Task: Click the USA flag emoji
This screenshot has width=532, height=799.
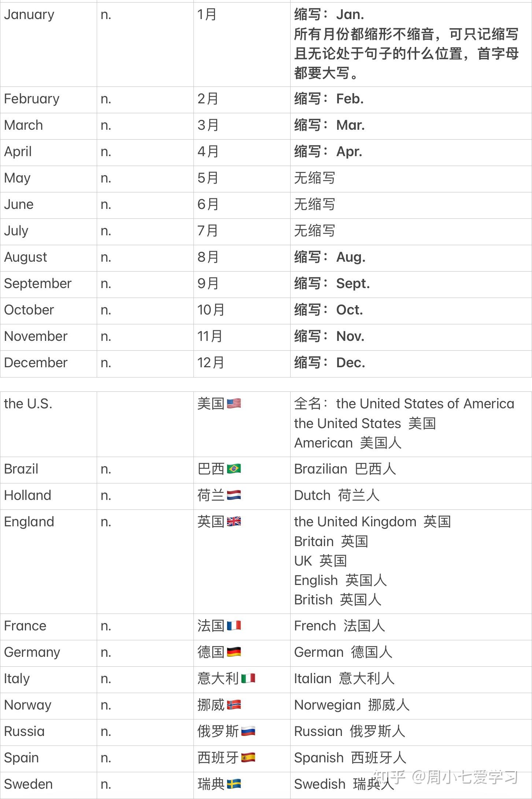Action: (234, 404)
